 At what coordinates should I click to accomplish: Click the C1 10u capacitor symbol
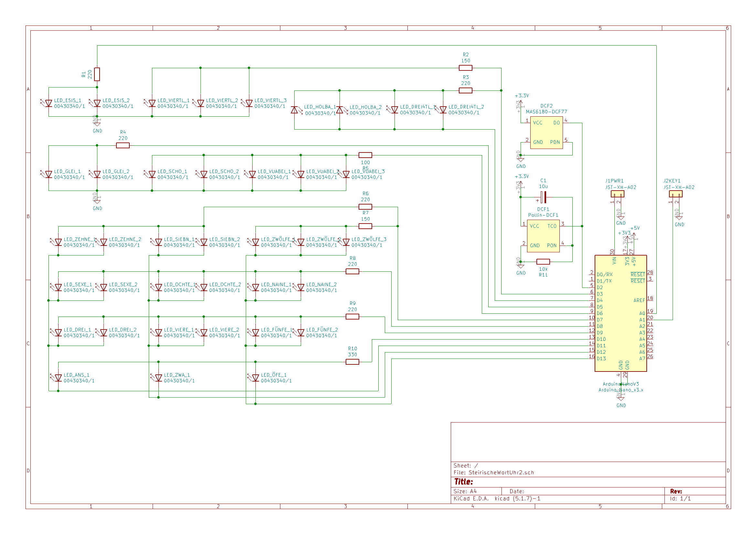click(543, 197)
